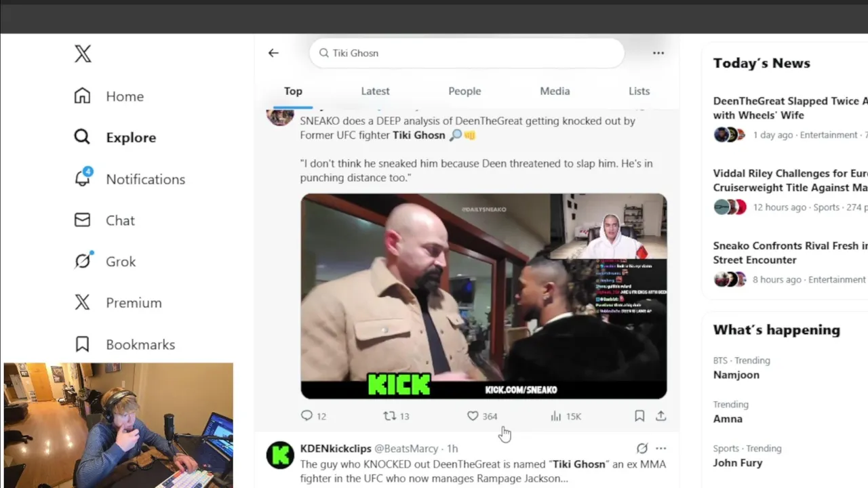Image resolution: width=868 pixels, height=488 pixels.
Task: Switch to the Latest tab
Action: tap(375, 91)
